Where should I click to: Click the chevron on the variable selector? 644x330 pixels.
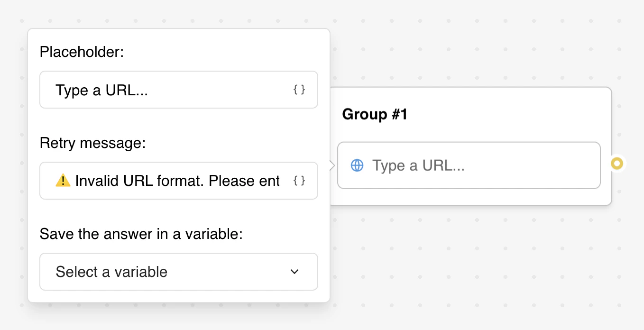(x=294, y=272)
